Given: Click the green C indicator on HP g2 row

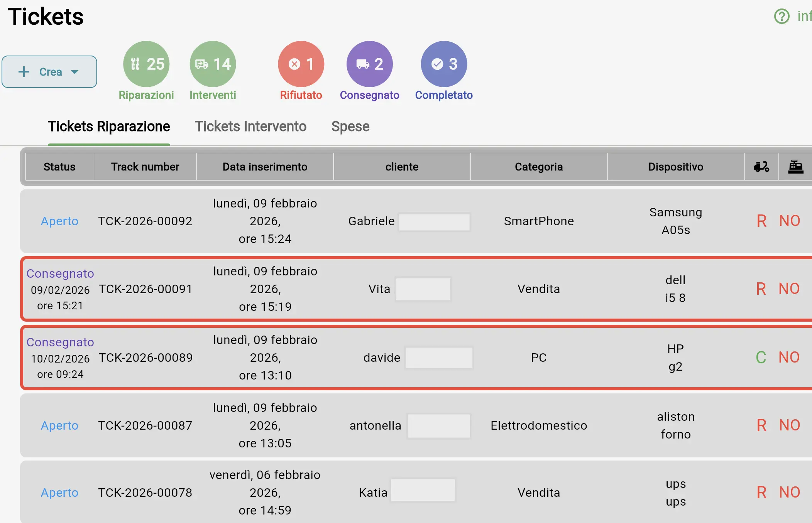Looking at the screenshot, I should tap(761, 357).
